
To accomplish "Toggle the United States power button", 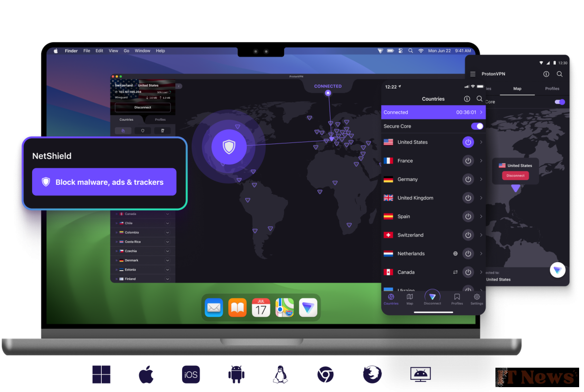I will pyautogui.click(x=468, y=142).
